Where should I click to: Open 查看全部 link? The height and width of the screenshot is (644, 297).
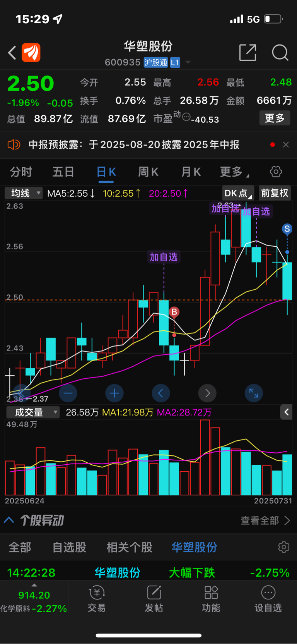(265, 520)
